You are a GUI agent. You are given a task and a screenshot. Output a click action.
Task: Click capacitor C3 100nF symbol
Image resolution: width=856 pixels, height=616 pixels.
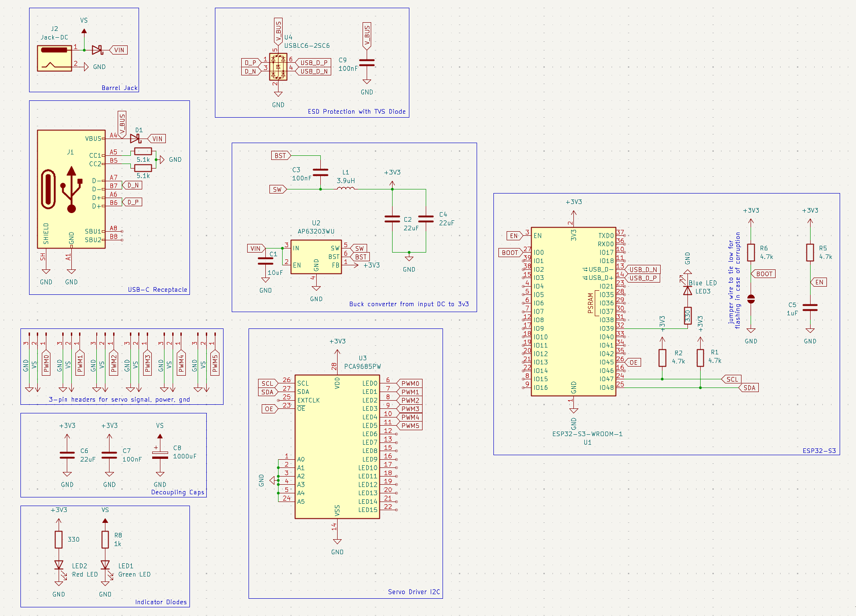tap(321, 172)
